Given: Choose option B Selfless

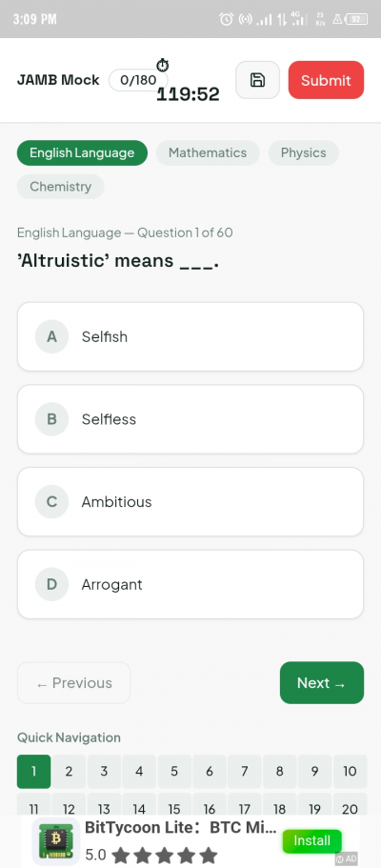Looking at the screenshot, I should tap(190, 419).
